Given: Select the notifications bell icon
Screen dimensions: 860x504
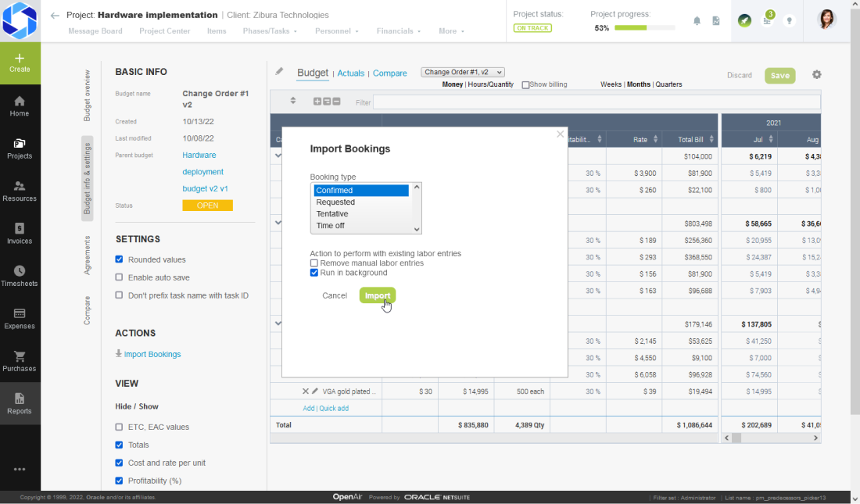Looking at the screenshot, I should click(697, 21).
